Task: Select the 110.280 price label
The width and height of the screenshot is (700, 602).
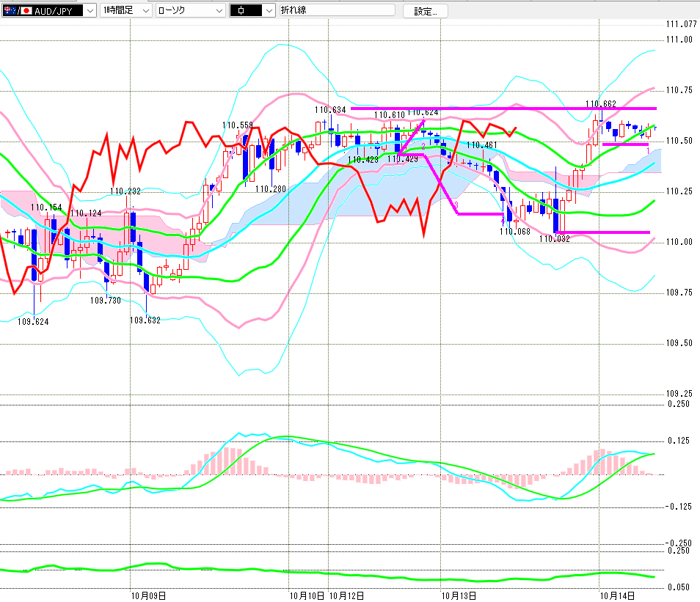Action: tap(271, 189)
